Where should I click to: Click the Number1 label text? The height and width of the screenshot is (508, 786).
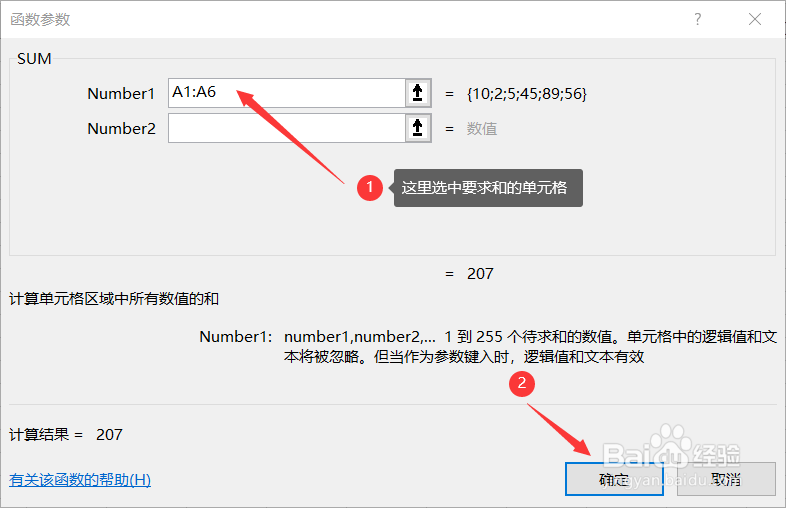coord(121,94)
